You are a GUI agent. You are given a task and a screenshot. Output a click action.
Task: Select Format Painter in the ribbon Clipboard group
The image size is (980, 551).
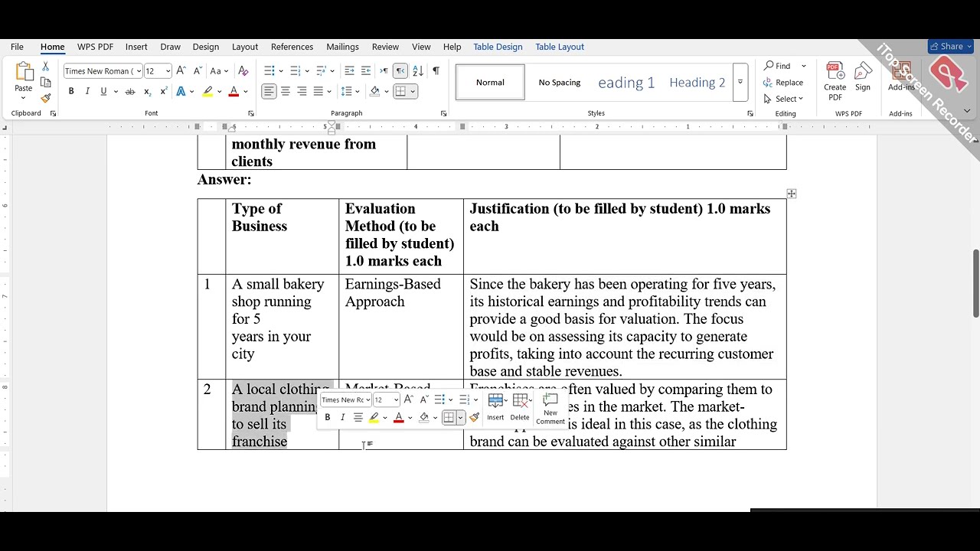45,98
